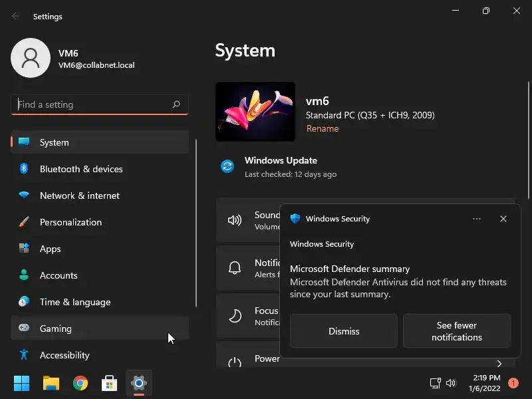Minimize the Settings window
Screen dimensions: 532x399
tap(456, 11)
